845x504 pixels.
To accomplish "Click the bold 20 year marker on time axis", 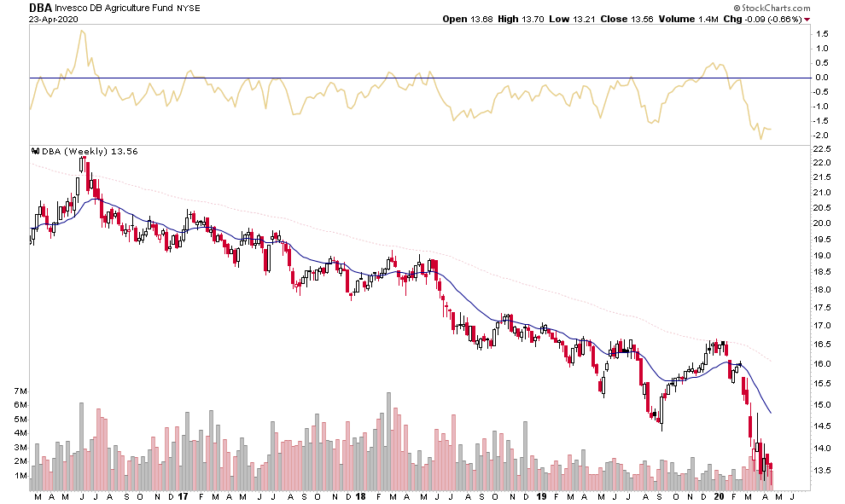I will (x=719, y=496).
